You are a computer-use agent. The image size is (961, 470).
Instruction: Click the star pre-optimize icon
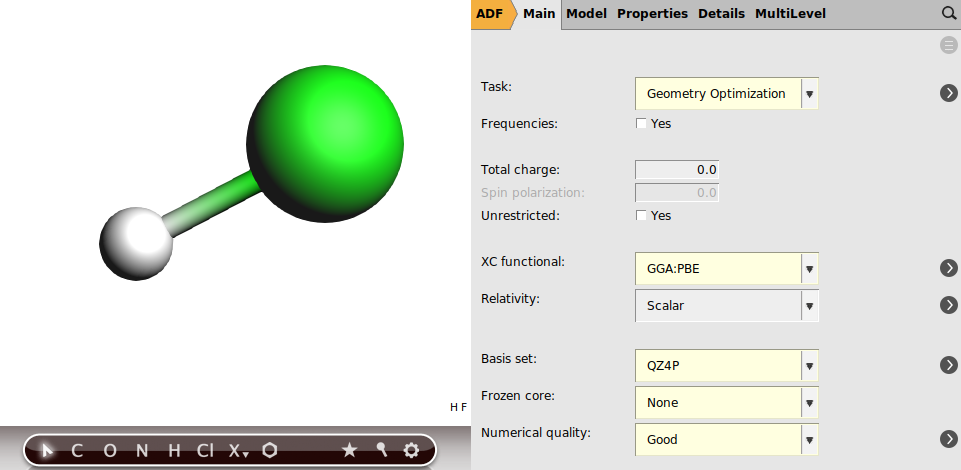(x=349, y=451)
